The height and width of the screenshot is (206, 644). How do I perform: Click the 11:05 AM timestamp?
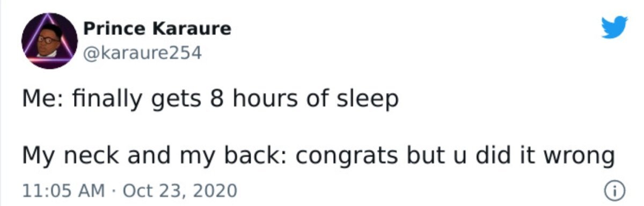tap(57, 190)
